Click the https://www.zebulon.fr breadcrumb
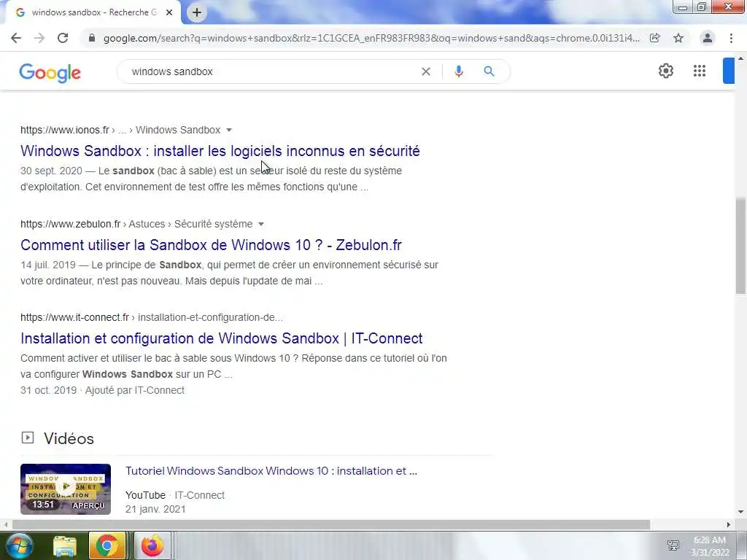This screenshot has width=747, height=560. point(71,224)
